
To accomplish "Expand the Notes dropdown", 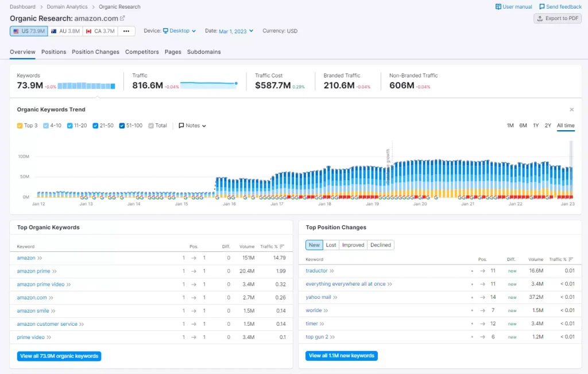I will coord(192,126).
